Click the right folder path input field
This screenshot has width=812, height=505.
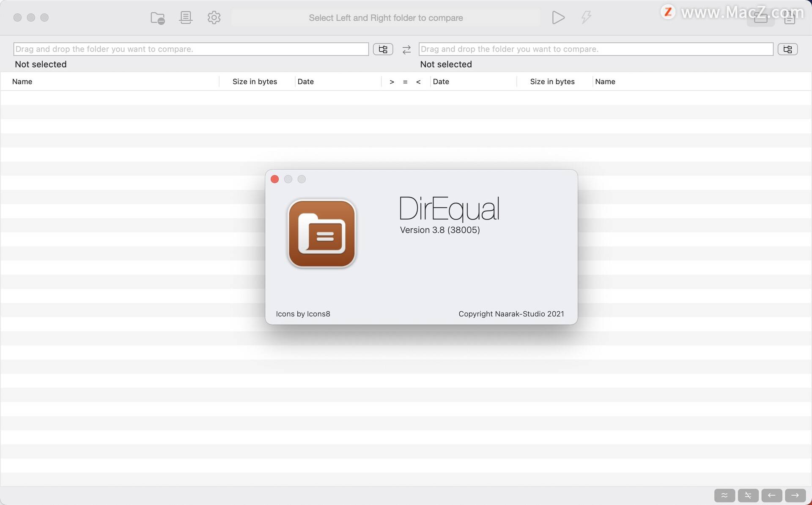tap(596, 49)
